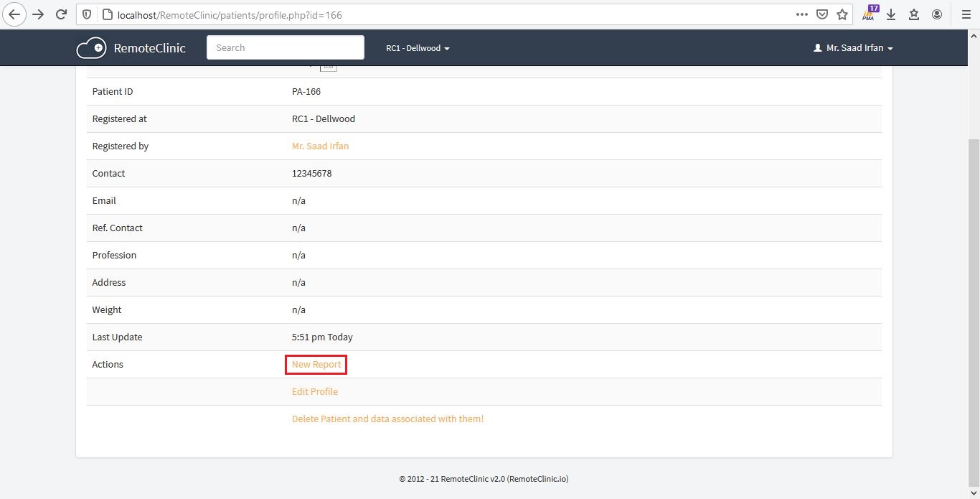Click Delete Patient and associated data
This screenshot has height=499, width=980.
click(387, 419)
